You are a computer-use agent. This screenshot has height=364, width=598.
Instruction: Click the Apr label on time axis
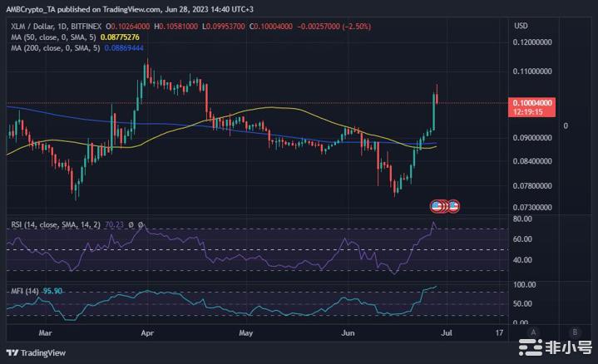pyautogui.click(x=148, y=332)
